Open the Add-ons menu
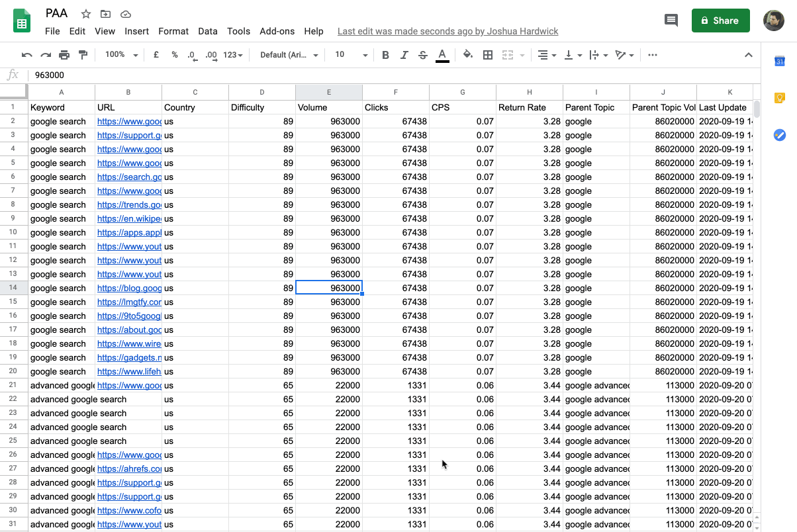The width and height of the screenshot is (797, 532). (277, 31)
